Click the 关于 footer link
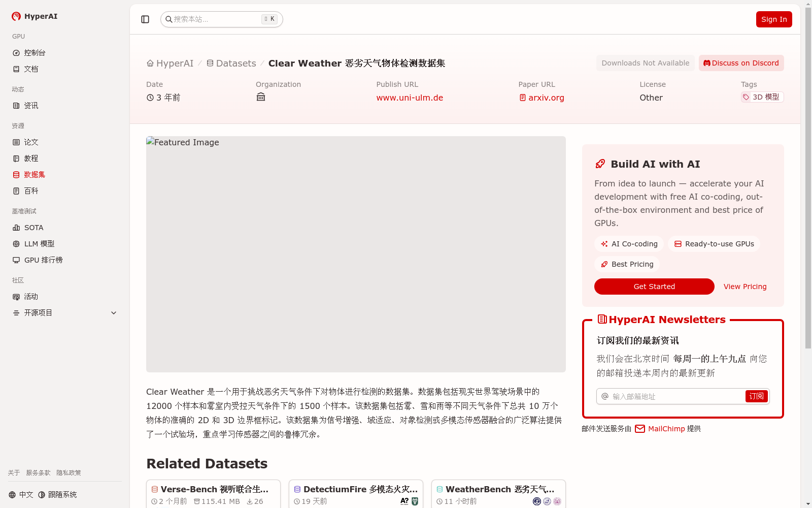Viewport: 812px width, 508px height. click(x=14, y=473)
